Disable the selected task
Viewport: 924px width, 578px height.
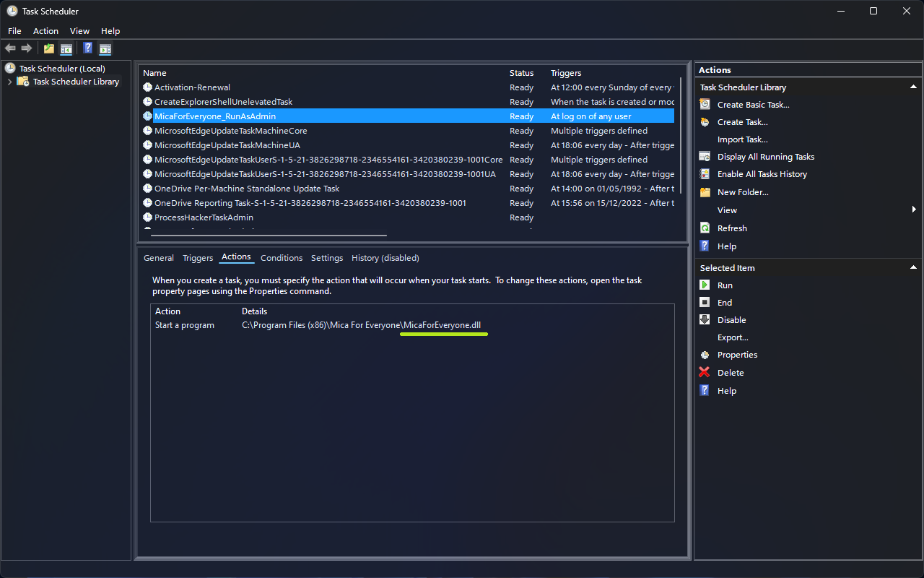(x=733, y=319)
